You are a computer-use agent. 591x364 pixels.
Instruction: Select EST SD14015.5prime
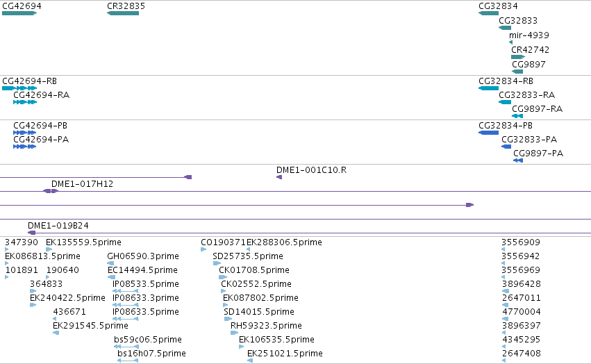point(228,319)
